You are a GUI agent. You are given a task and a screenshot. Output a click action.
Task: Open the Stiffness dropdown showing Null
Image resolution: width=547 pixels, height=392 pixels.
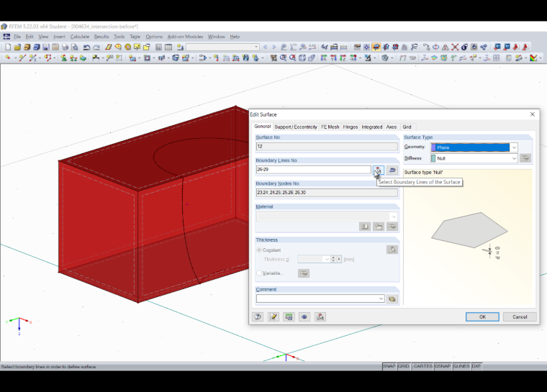tap(514, 158)
